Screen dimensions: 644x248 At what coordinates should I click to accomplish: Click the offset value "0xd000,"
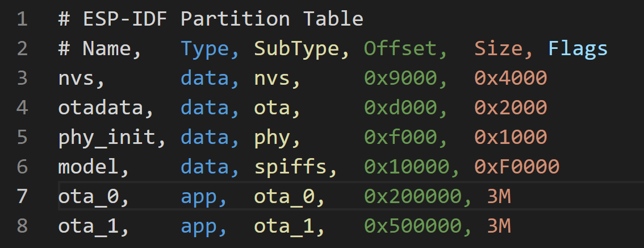pos(406,108)
